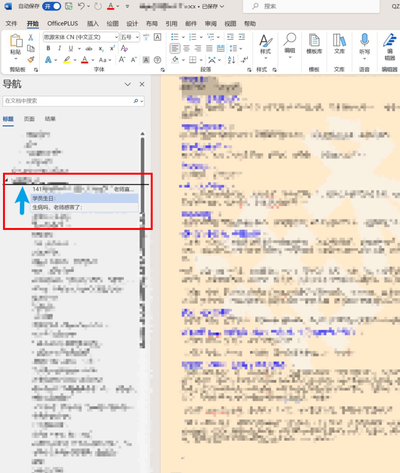
Task: Open the Quick Access Toolbar customize dropdown
Action: click(x=127, y=6)
